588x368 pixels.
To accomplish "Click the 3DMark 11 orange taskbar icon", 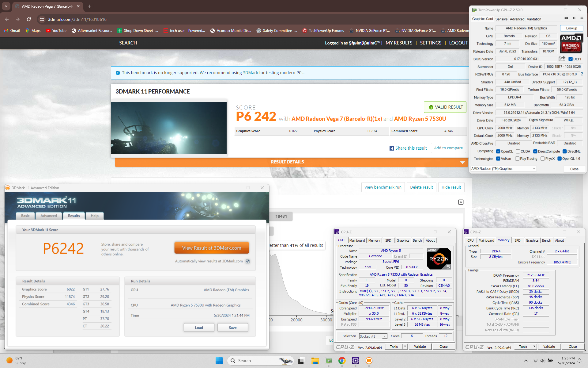I will [369, 361].
